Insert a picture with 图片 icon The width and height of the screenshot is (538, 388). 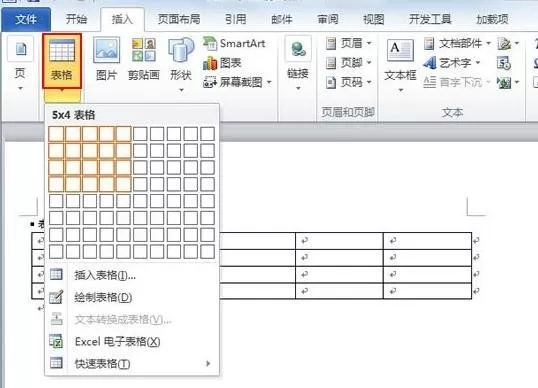point(106,59)
